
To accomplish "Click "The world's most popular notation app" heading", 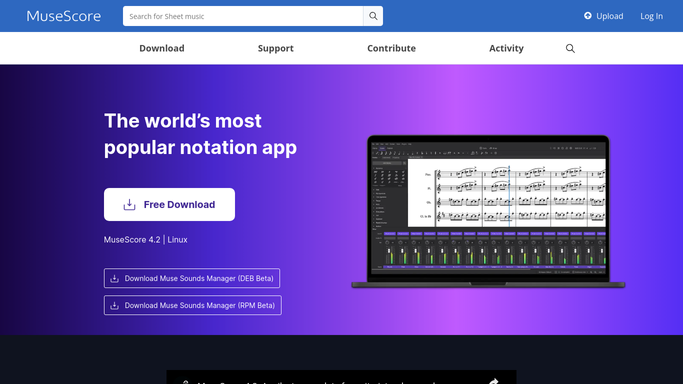I will click(x=200, y=134).
